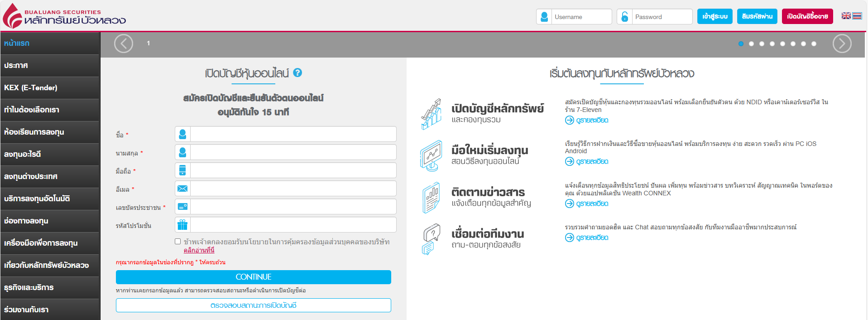Select the fourth carousel dot
The image size is (868, 320).
coord(772,44)
